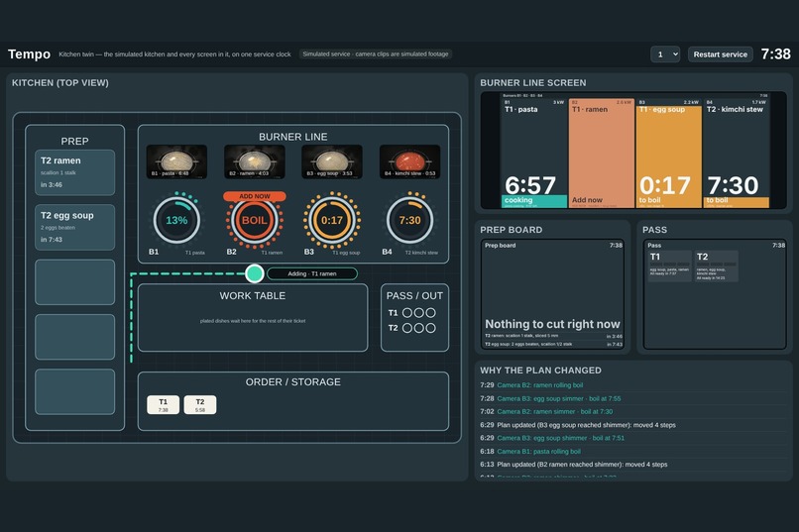Select the T1 · ramen column heading on burner screen
The image size is (799, 532).
590,109
